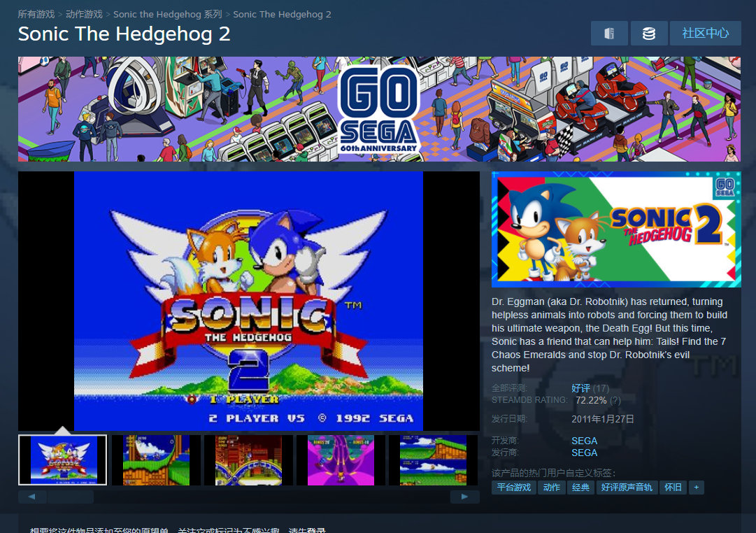The image size is (756, 533).
Task: Go to 所有游戏 breadcrumb link
Action: (36, 15)
